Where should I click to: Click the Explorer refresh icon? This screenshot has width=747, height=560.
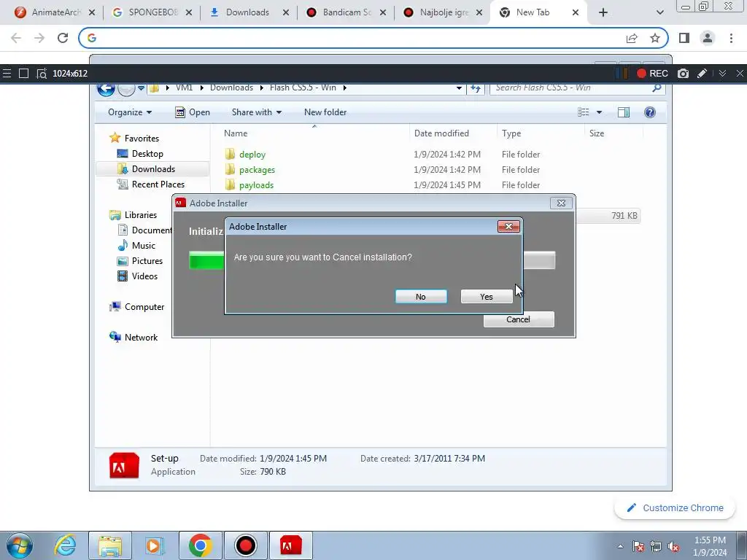coord(476,88)
